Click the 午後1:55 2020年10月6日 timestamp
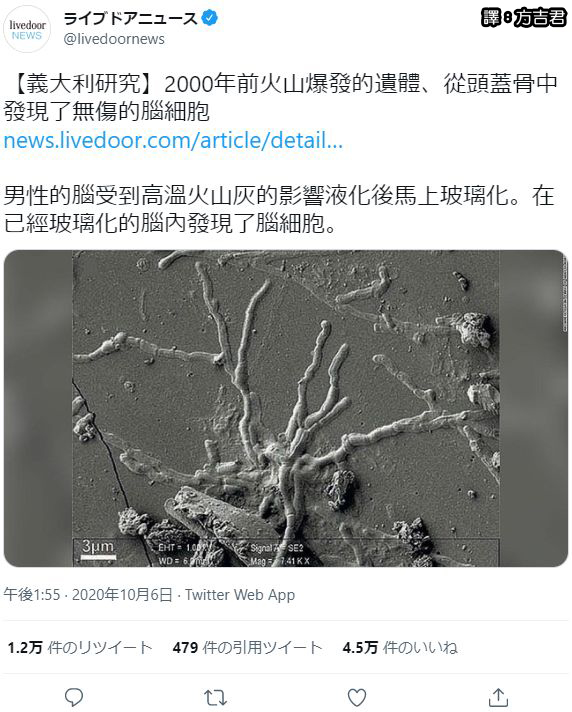This screenshot has width=572, height=712. [x=88, y=594]
